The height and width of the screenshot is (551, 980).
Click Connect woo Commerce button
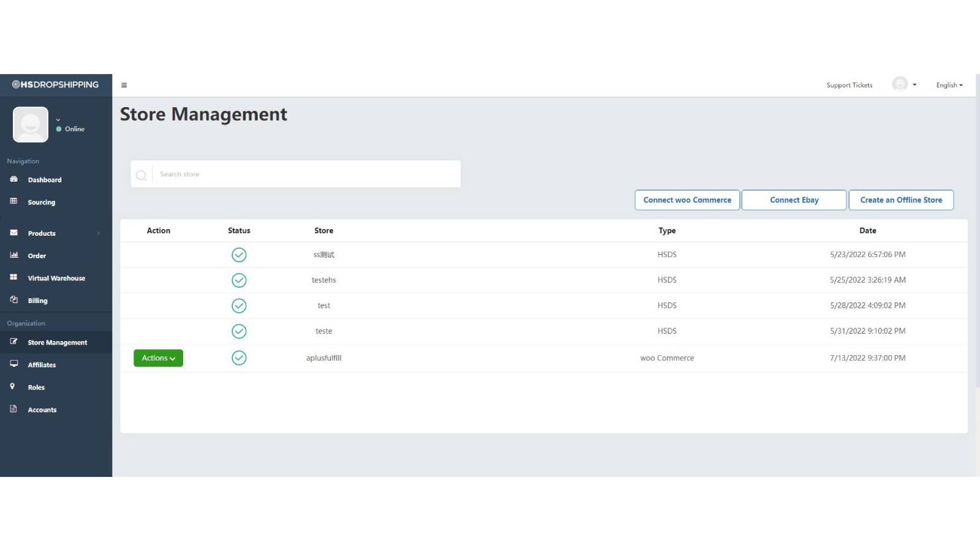pos(687,200)
